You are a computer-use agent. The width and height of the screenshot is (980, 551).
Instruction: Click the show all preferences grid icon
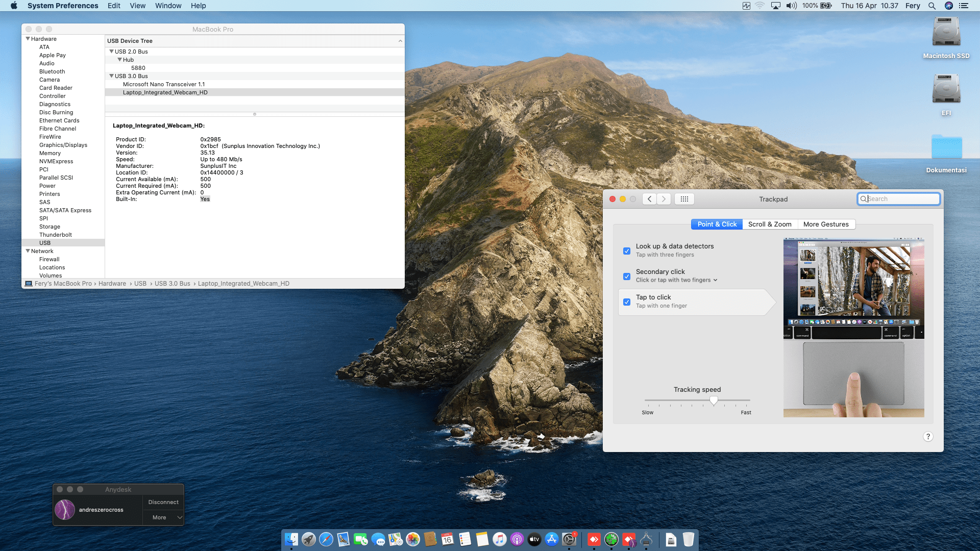point(684,199)
